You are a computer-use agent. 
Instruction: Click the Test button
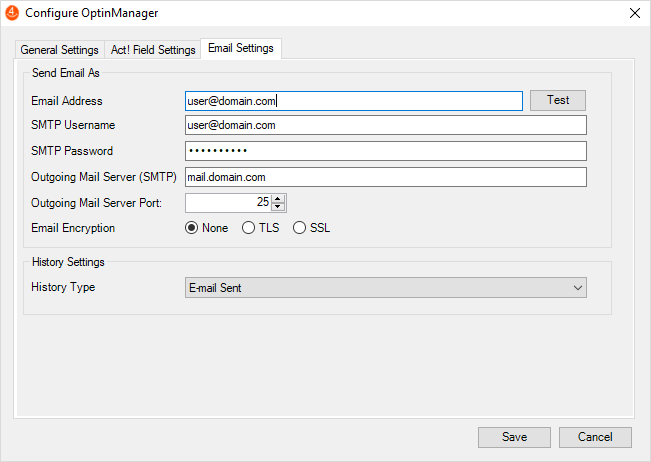[558, 100]
